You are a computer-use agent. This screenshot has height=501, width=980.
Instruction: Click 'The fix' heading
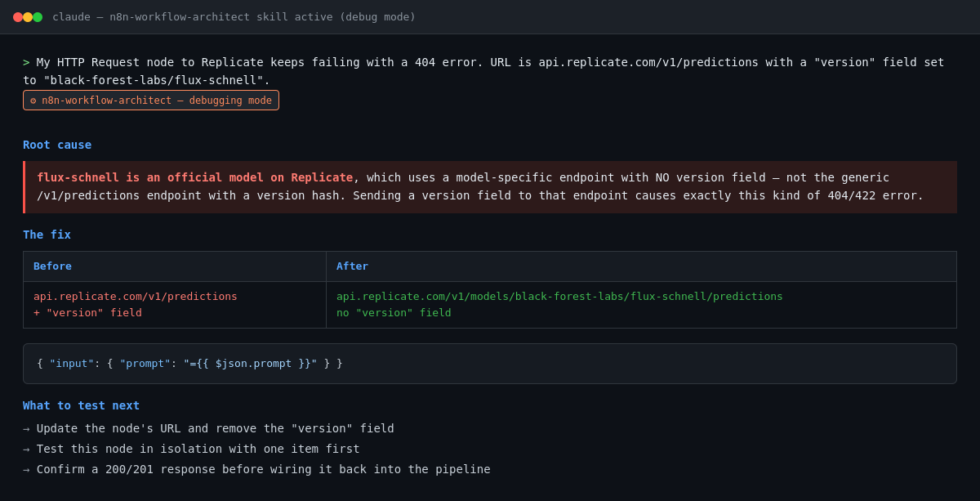[47, 235]
